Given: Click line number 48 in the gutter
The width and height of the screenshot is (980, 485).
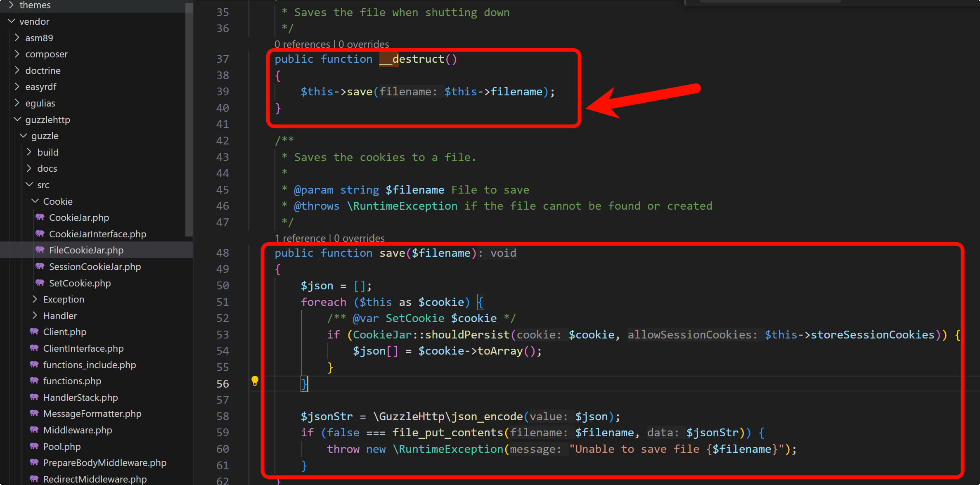Looking at the screenshot, I should pyautogui.click(x=223, y=253).
